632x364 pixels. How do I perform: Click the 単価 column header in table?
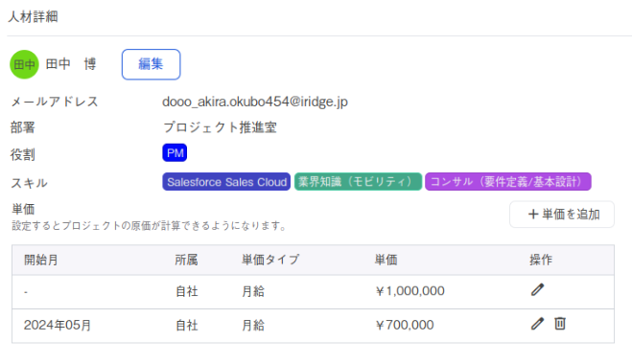click(386, 261)
